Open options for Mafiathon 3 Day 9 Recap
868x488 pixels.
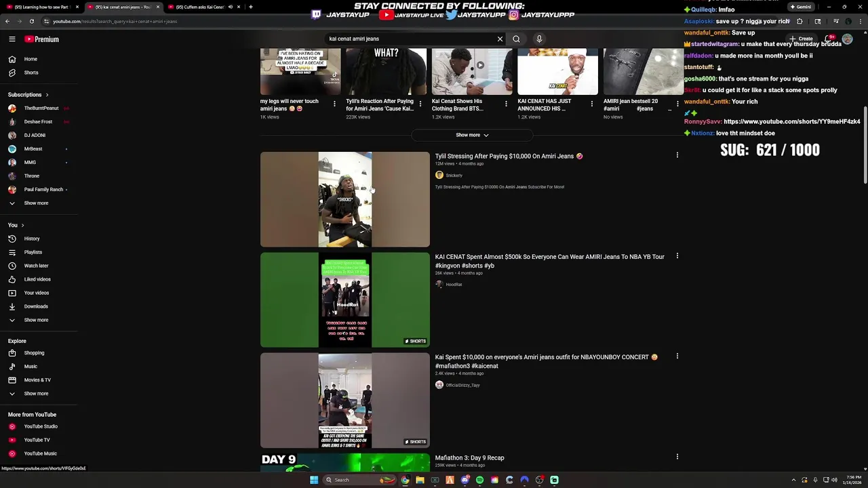pyautogui.click(x=677, y=457)
